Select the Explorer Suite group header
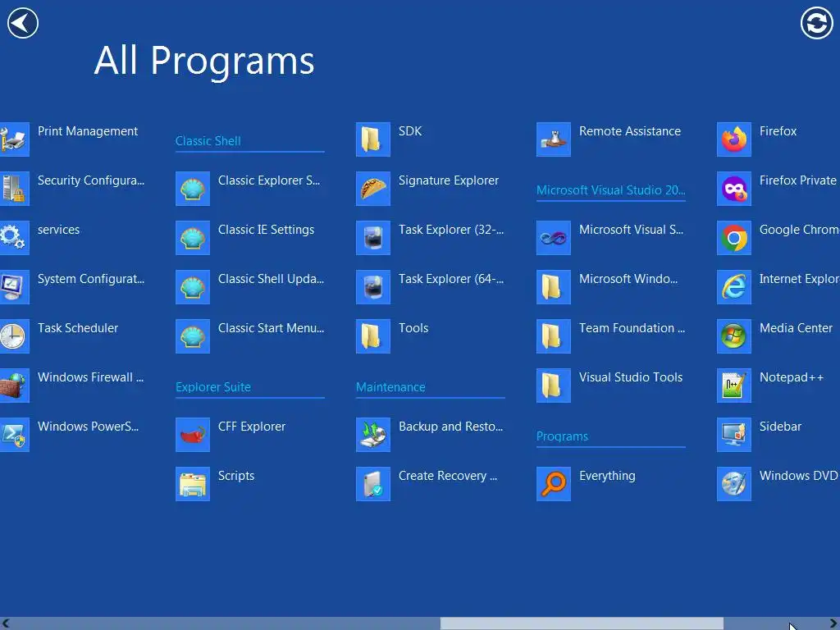 (x=213, y=387)
